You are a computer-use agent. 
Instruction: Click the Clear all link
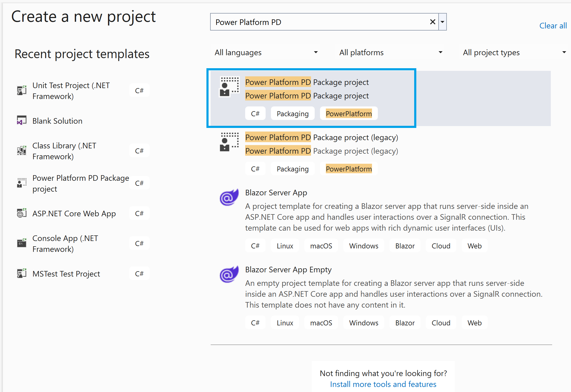coord(553,26)
